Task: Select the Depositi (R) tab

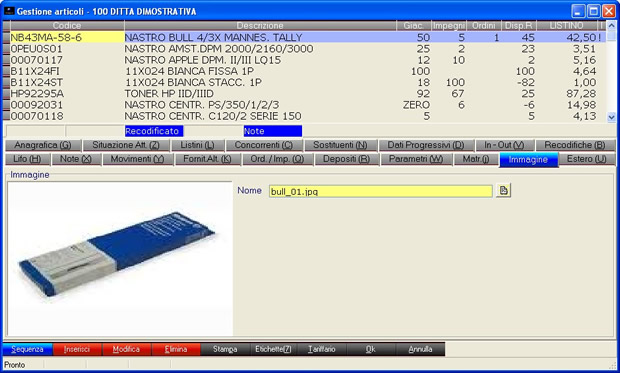Action: tap(346, 159)
